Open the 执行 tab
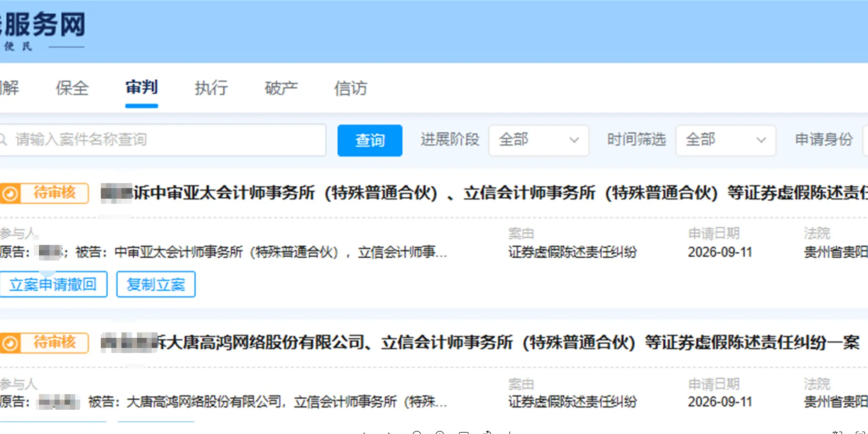868x434 pixels. [x=211, y=88]
